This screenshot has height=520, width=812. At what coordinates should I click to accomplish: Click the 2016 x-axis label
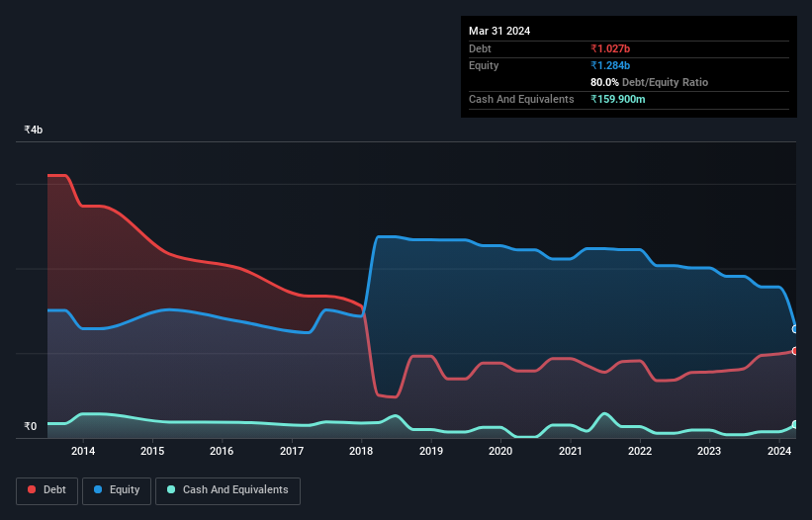pos(222,451)
